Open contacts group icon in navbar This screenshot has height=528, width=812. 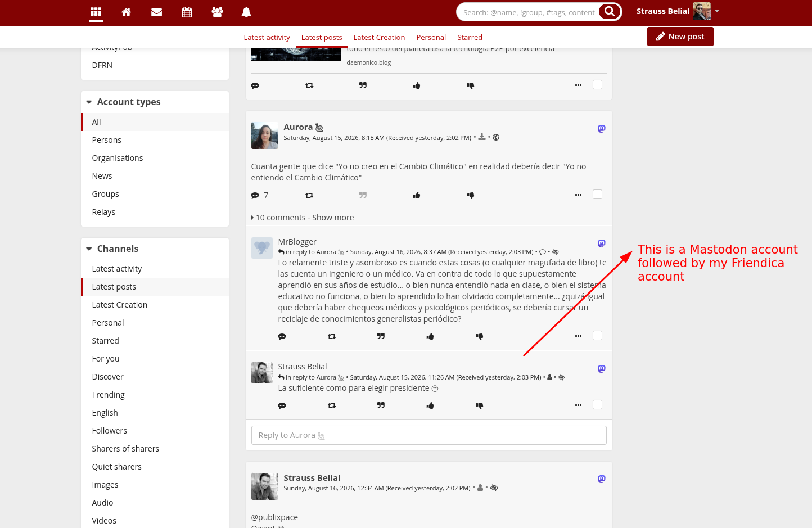point(217,12)
